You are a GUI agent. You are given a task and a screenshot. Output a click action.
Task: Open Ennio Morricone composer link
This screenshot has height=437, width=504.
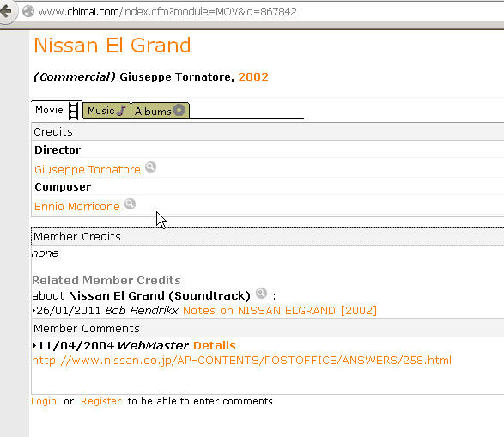77,206
